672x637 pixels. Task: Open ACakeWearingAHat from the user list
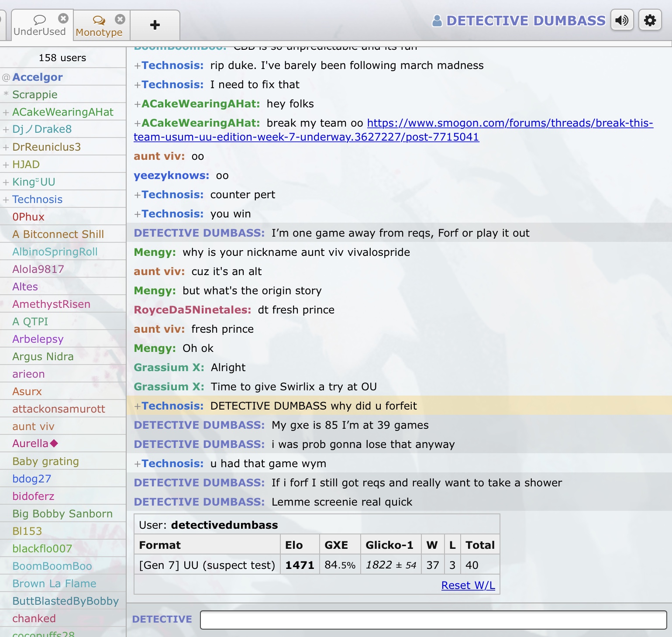pyautogui.click(x=63, y=112)
